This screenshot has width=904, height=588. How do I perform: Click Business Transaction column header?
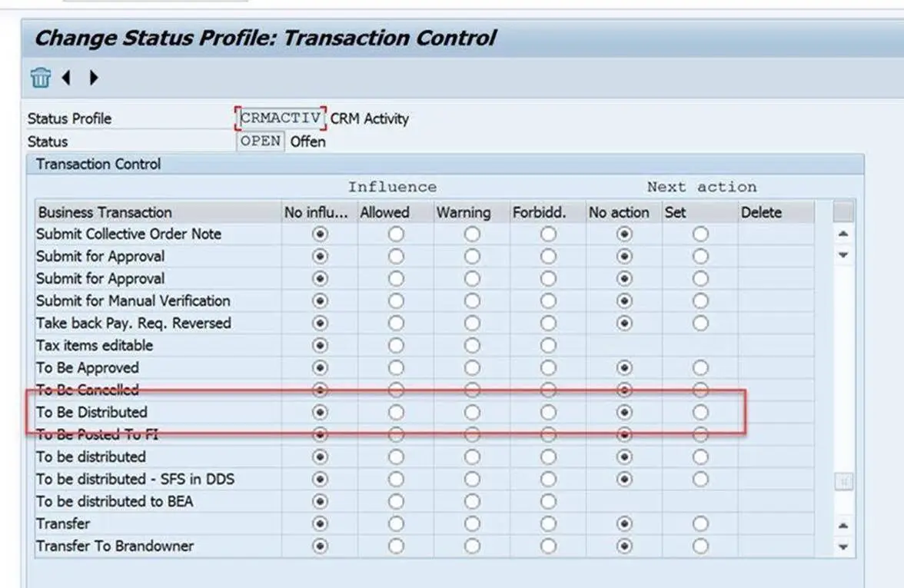click(158, 212)
